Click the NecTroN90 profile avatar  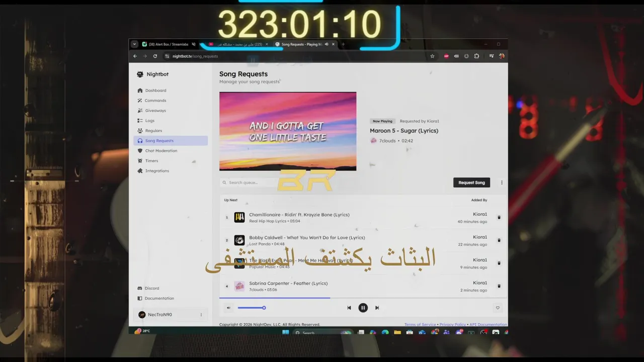click(142, 315)
